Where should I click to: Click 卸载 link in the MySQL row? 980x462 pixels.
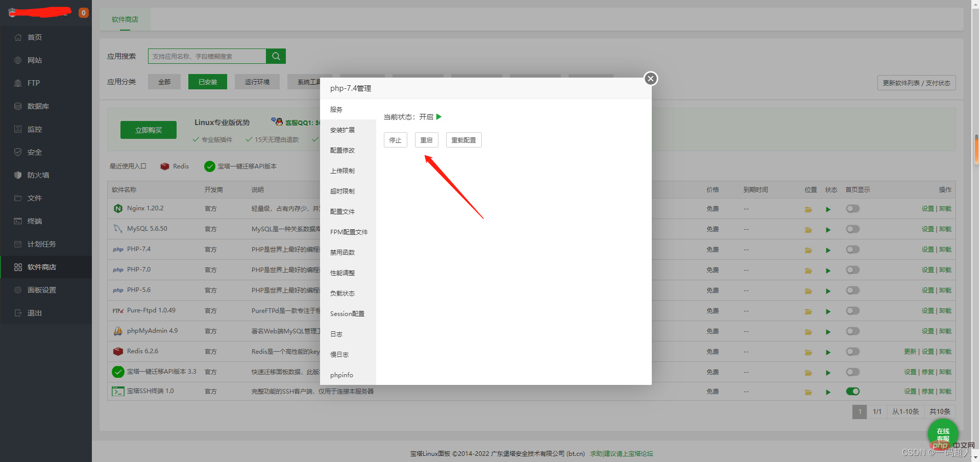[x=945, y=229]
